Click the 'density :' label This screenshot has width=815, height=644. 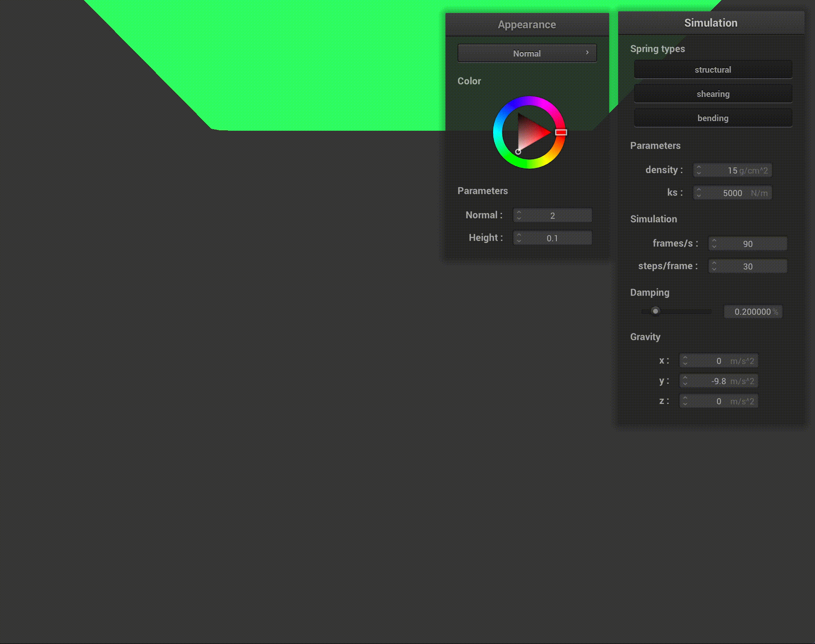tap(664, 170)
